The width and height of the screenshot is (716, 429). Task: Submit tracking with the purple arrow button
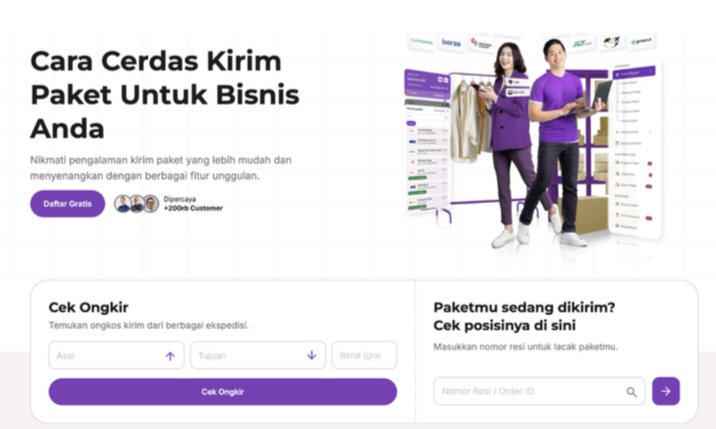coord(666,391)
